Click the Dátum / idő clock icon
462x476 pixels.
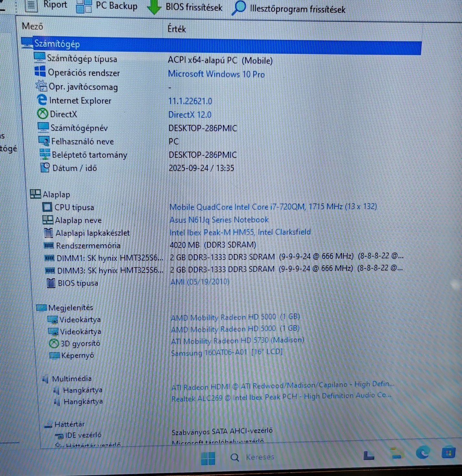[45, 168]
